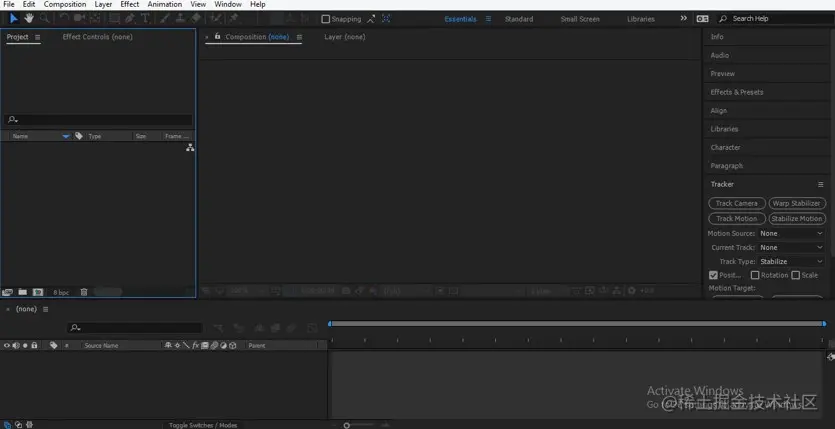Screen dimensions: 835x429
Task: Enable the Snapping checkbox
Action: point(325,19)
